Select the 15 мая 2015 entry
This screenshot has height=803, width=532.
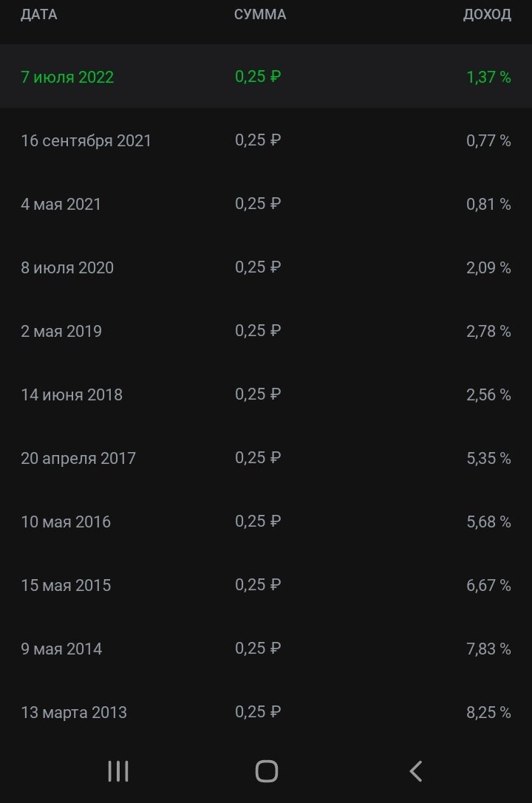266,585
